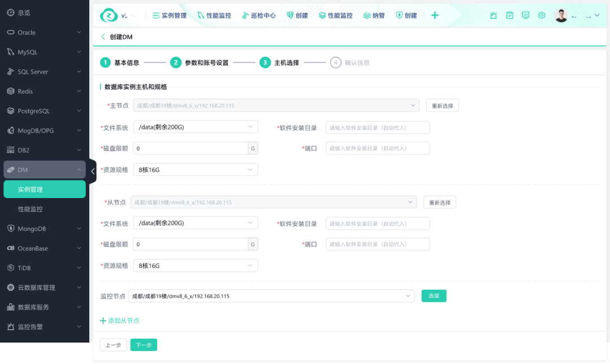Open the 总览 overview icon in sidebar
The image size is (610, 364).
coord(11,12)
